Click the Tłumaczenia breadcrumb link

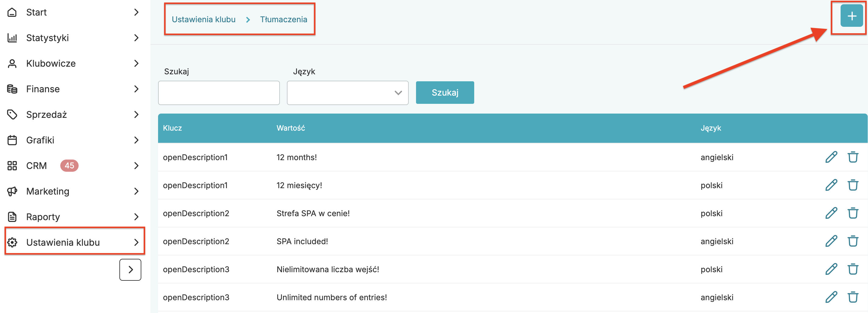click(283, 19)
